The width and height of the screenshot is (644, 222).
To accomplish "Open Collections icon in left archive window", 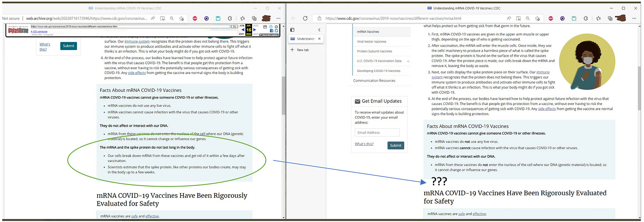I will click(254, 19).
